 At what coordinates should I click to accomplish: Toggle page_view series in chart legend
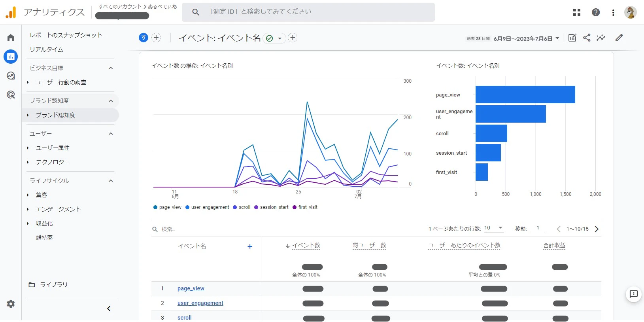pyautogui.click(x=167, y=207)
